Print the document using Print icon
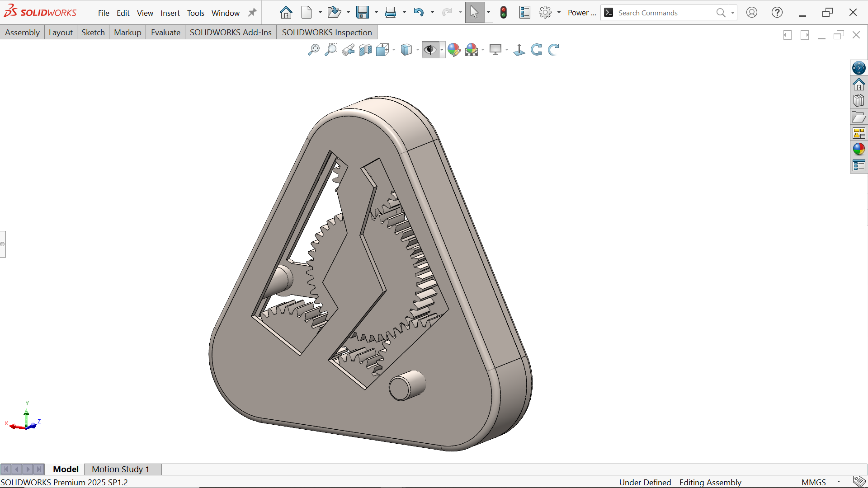868x488 pixels. (391, 13)
